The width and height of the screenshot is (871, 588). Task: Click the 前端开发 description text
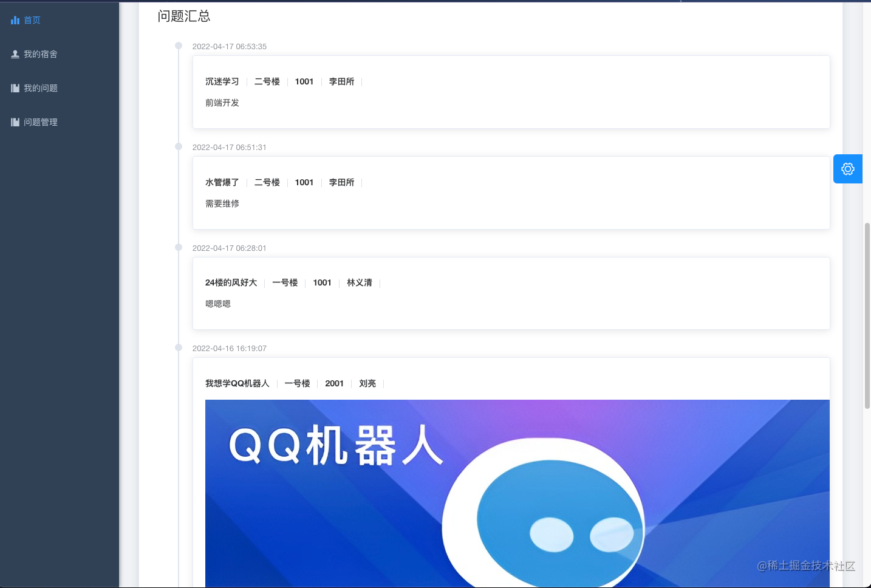click(x=222, y=103)
